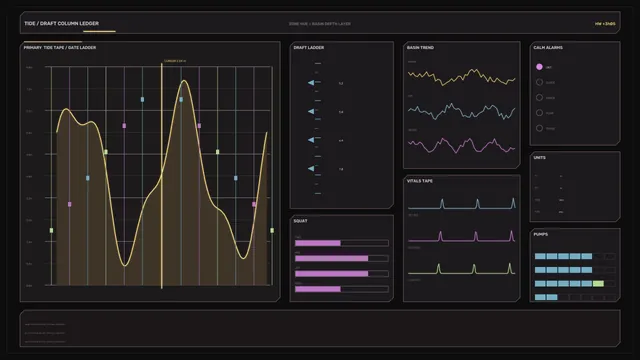Click the Draft Ladder pointer marked 5.2

(311, 83)
